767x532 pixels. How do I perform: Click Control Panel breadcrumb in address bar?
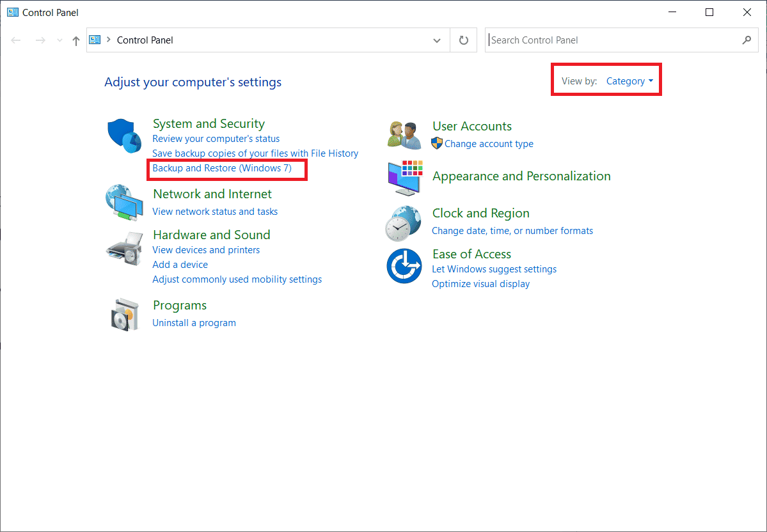145,40
